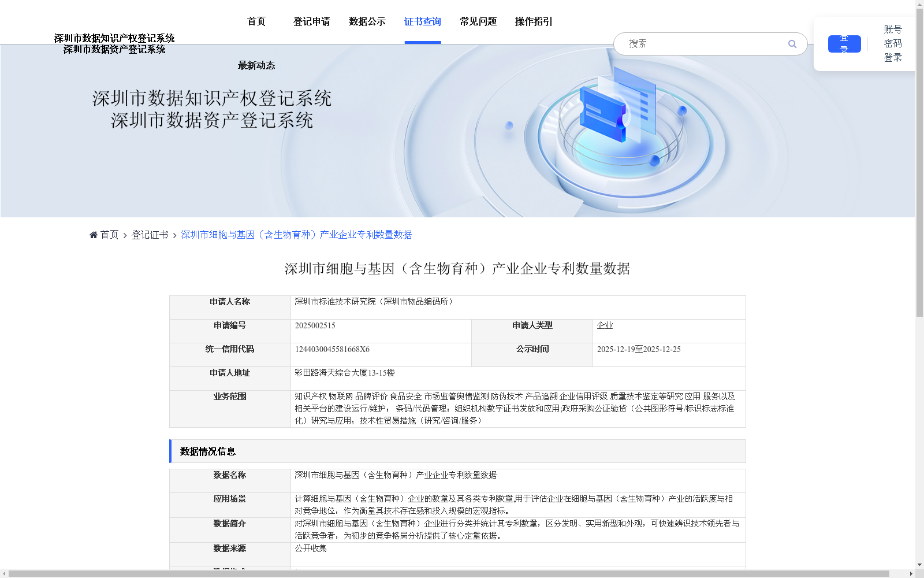Click the 申请人名称 label cell
924x578 pixels.
[230, 307]
